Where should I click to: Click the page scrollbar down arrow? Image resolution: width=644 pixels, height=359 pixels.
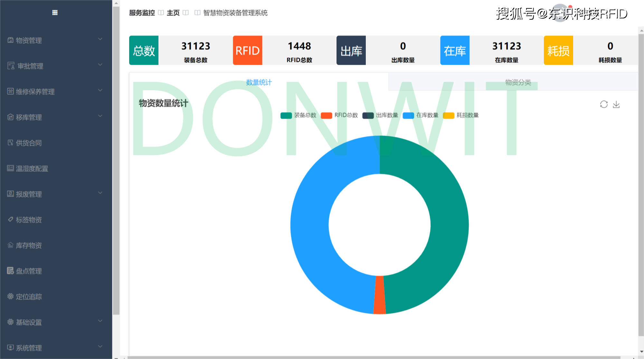point(641,352)
